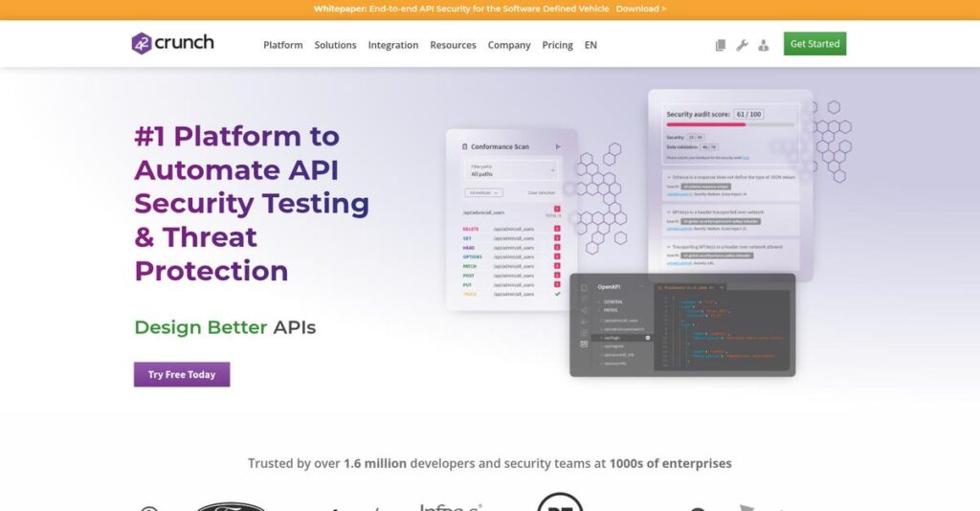Open the user account icon in header

pyautogui.click(x=763, y=45)
